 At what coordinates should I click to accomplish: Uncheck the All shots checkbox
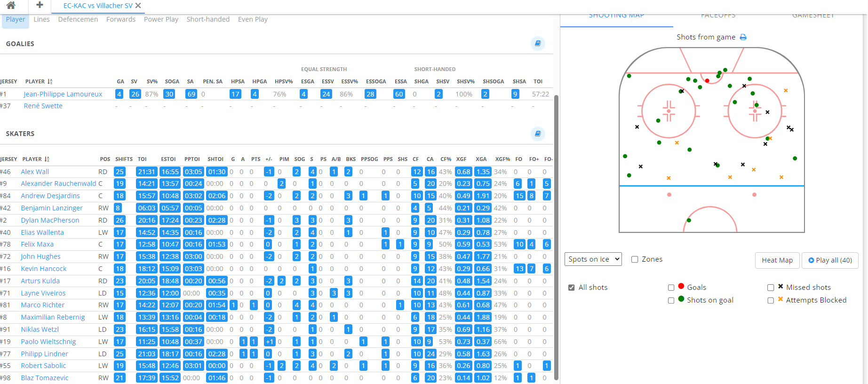[571, 288]
